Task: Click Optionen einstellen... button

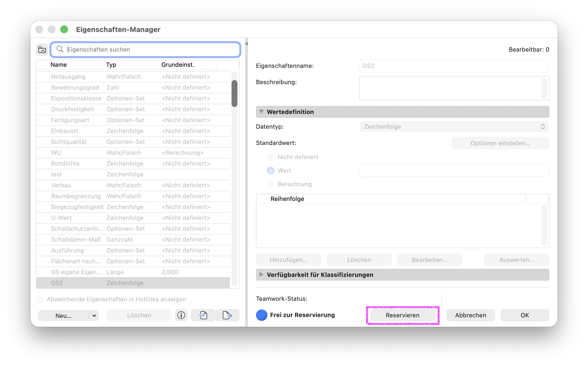Action: pos(500,143)
